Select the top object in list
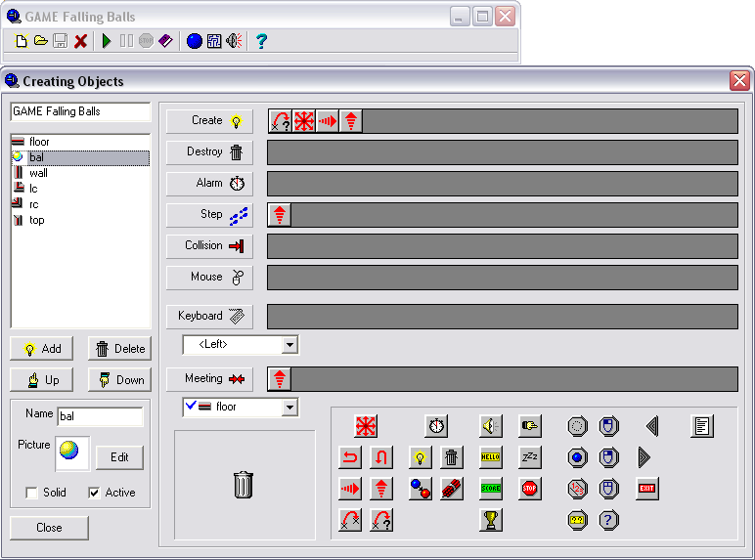Image resolution: width=755 pixels, height=560 pixels. [x=80, y=220]
